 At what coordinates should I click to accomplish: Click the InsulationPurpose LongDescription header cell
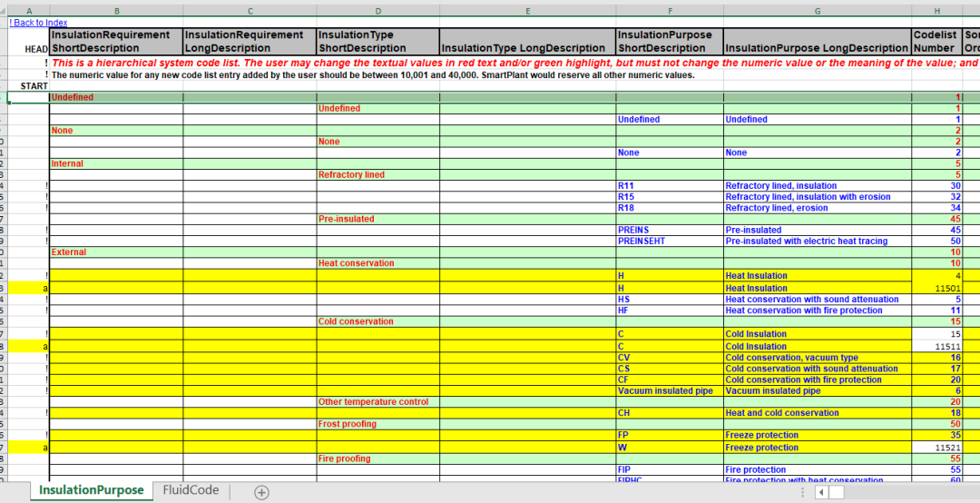[818, 41]
